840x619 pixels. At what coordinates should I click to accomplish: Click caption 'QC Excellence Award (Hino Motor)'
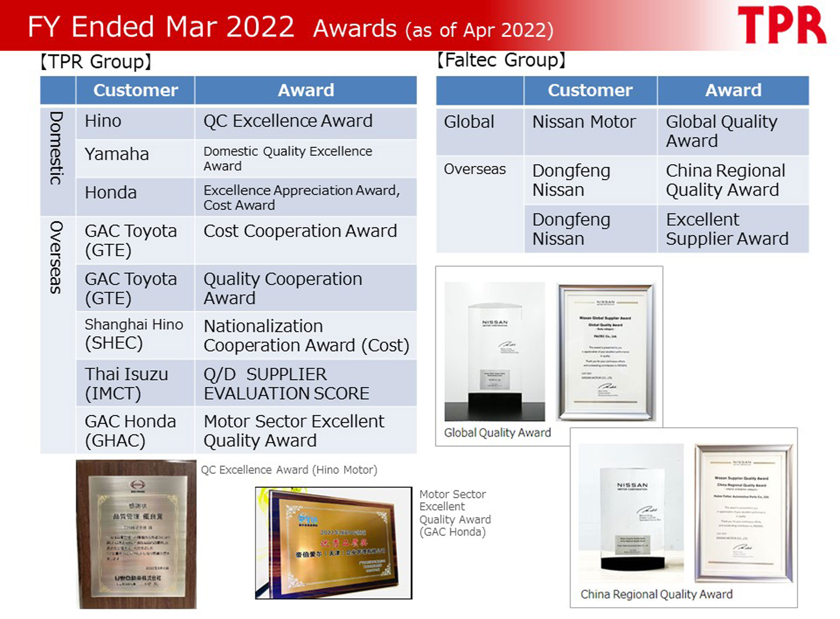[x=289, y=470]
